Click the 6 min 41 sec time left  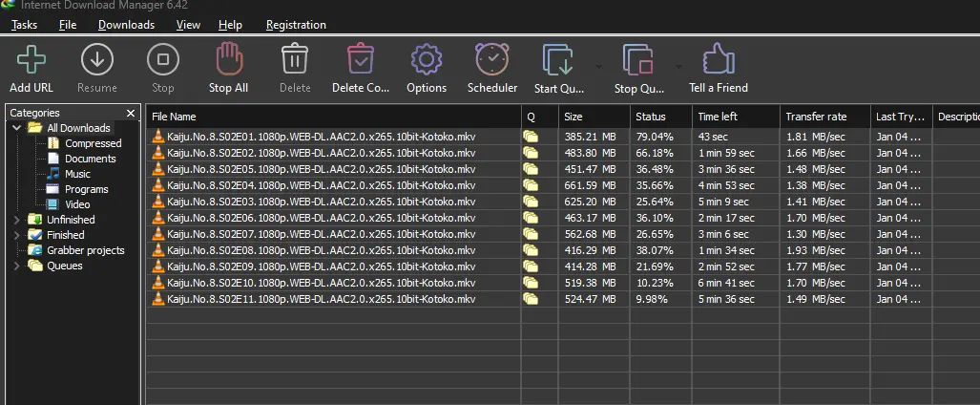pos(726,283)
